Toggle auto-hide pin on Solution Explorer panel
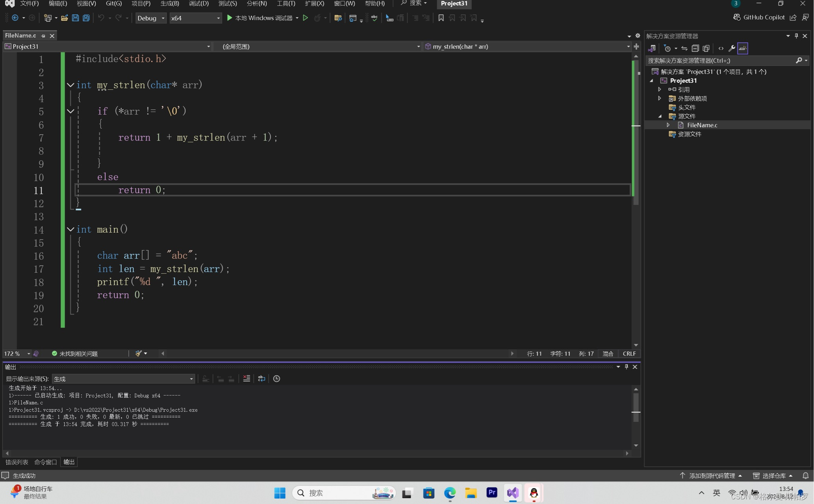The image size is (814, 504). [x=796, y=36]
